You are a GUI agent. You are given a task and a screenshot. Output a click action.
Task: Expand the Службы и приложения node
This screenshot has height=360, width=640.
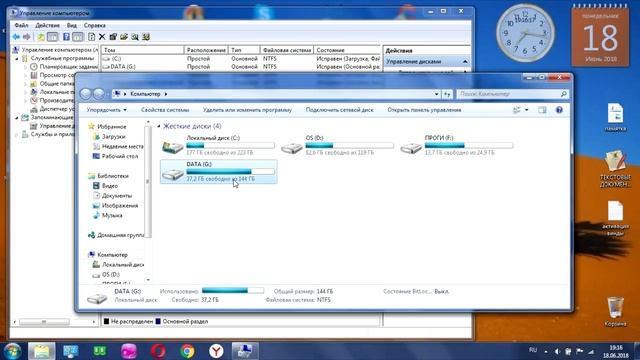pos(17,134)
